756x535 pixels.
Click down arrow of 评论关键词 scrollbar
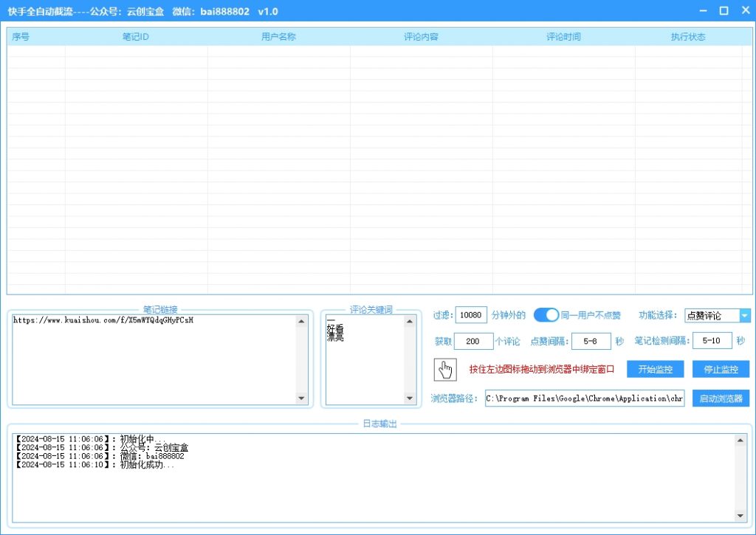410,398
